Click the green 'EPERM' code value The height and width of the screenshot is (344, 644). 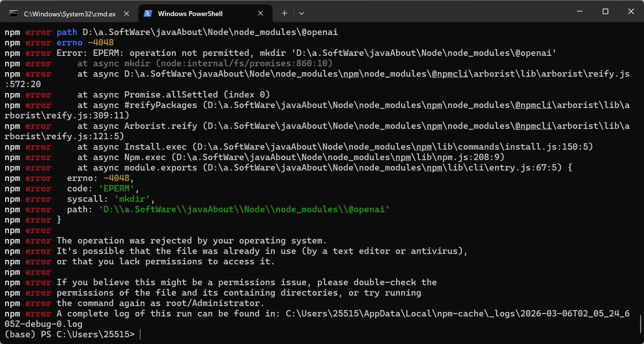point(116,188)
